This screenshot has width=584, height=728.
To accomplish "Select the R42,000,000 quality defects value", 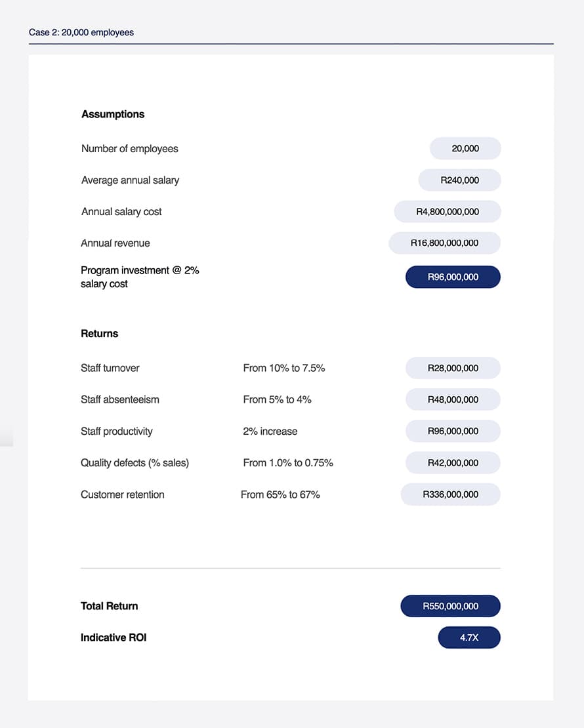I will pos(453,462).
